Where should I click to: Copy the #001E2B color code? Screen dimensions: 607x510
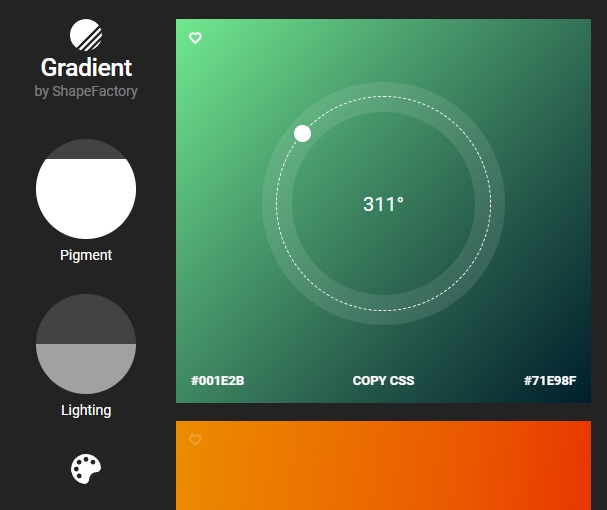tap(218, 381)
